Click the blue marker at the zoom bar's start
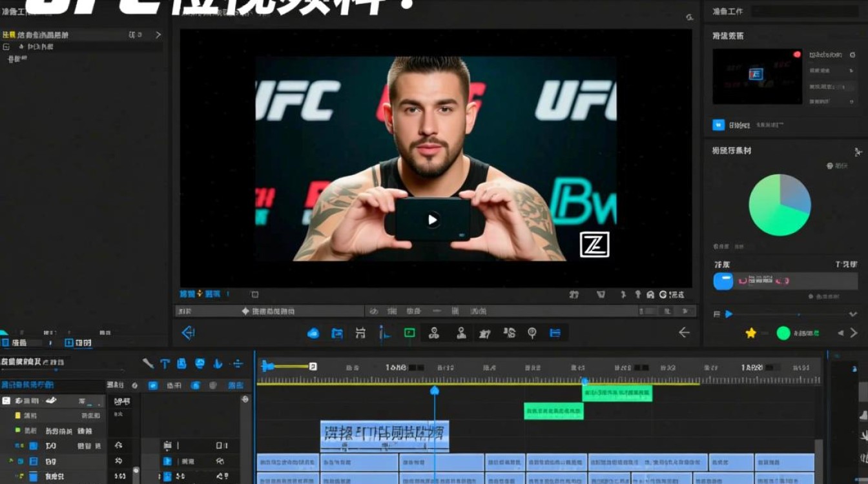 pos(267,366)
